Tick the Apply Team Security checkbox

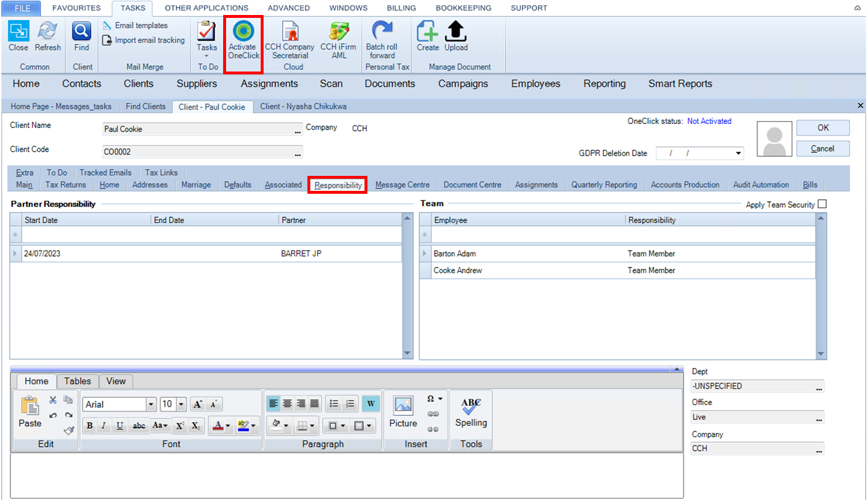point(822,204)
